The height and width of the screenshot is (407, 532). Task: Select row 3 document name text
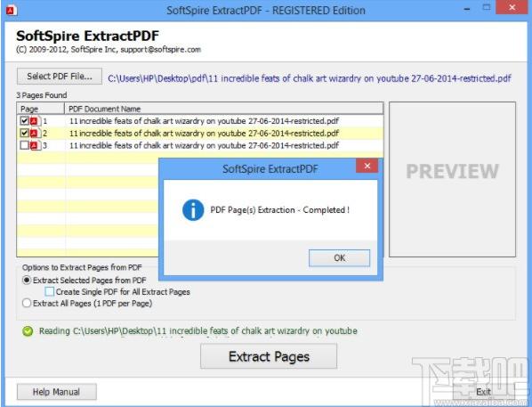[204, 145]
